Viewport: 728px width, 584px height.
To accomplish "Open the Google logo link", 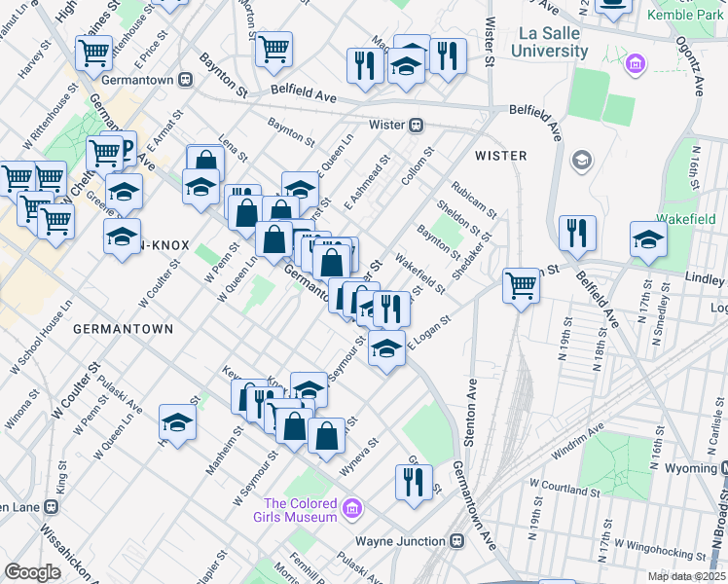I will [32, 572].
